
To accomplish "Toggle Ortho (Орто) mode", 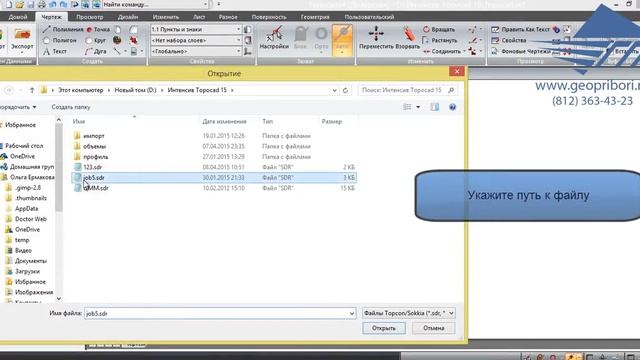I will [x=321, y=39].
